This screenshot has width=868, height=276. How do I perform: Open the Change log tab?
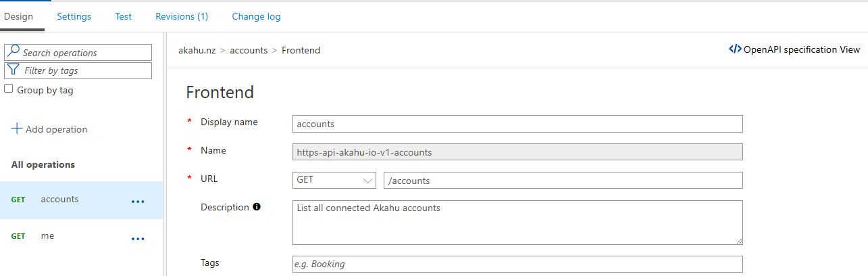(256, 16)
